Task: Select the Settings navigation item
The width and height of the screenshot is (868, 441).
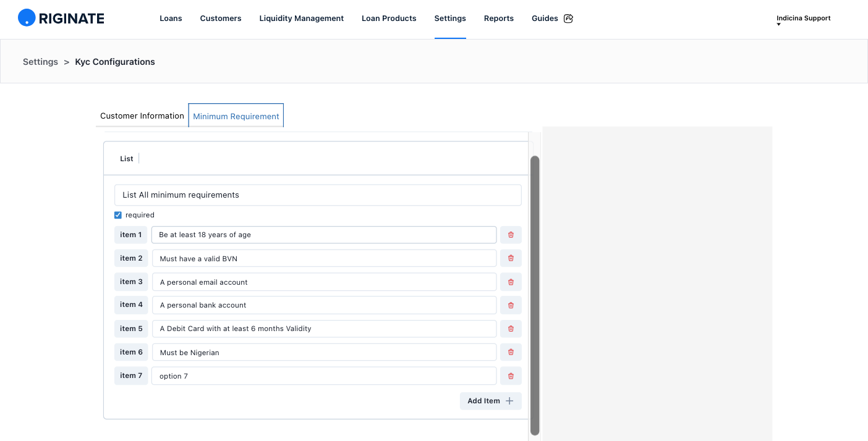Action: tap(450, 19)
